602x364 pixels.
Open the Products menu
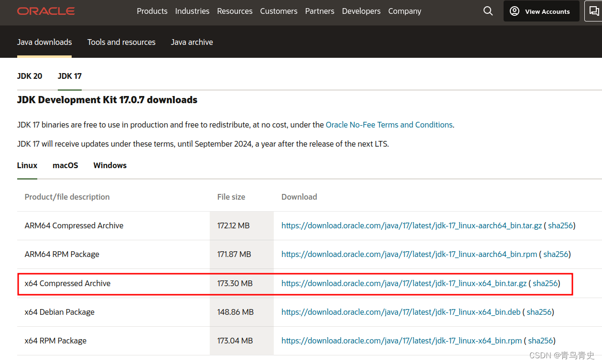[152, 11]
